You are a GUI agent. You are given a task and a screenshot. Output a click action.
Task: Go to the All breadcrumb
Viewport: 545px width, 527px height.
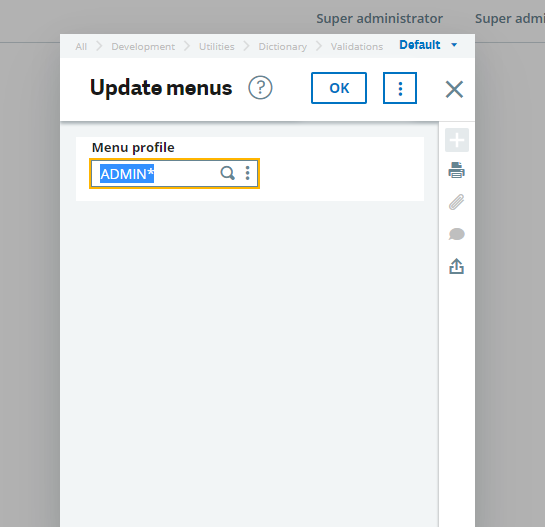click(81, 46)
